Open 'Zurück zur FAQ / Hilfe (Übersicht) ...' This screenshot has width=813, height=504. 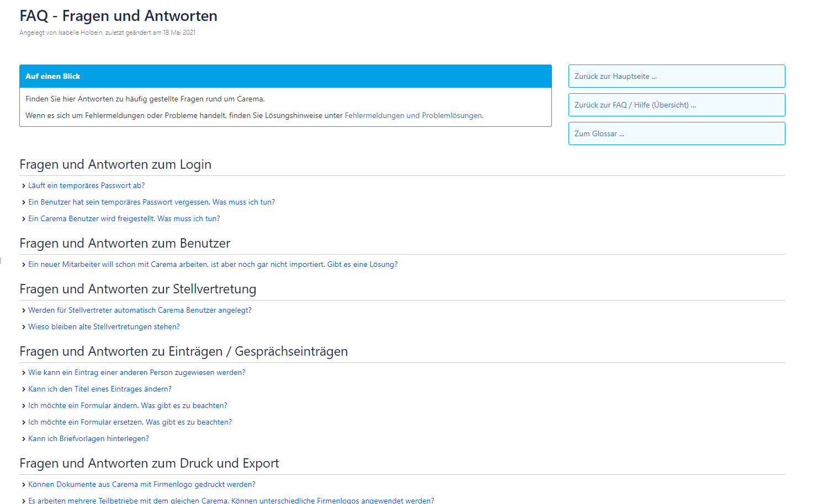pos(677,105)
